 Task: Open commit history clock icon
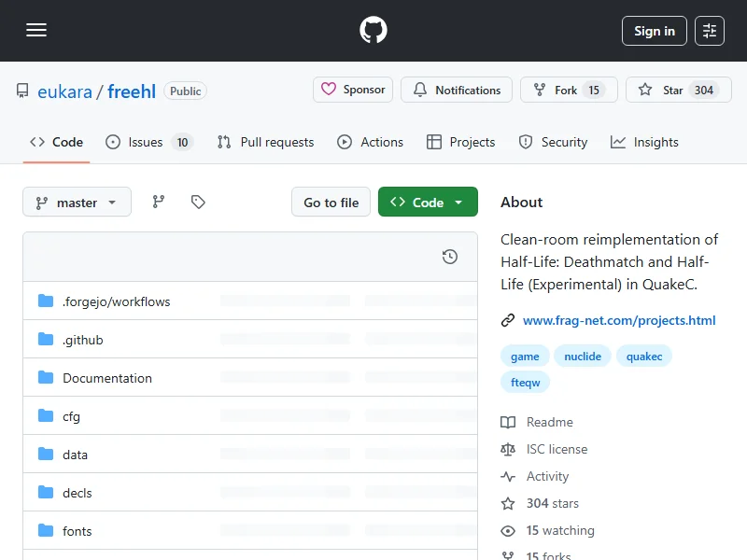pos(450,257)
